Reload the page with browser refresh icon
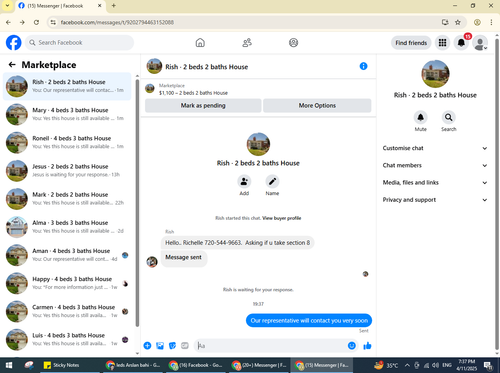This screenshot has width=500, height=373. (36, 22)
